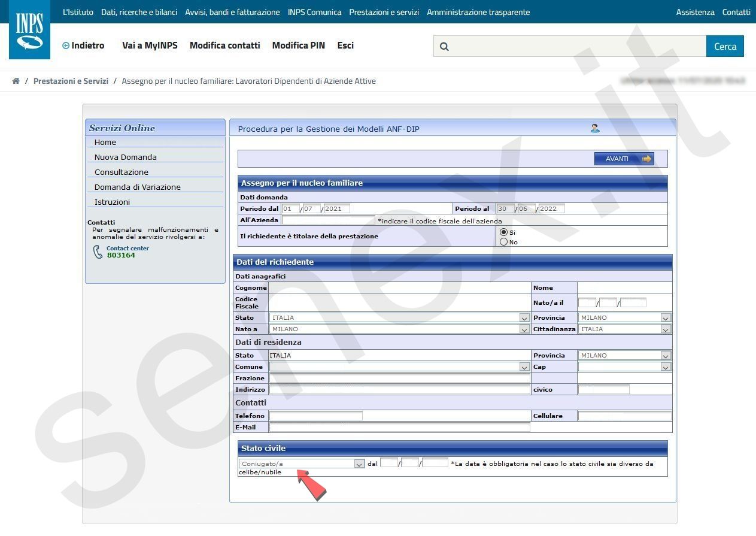Open Dati, ricerche e bilanci menu
The height and width of the screenshot is (536, 756).
(139, 12)
